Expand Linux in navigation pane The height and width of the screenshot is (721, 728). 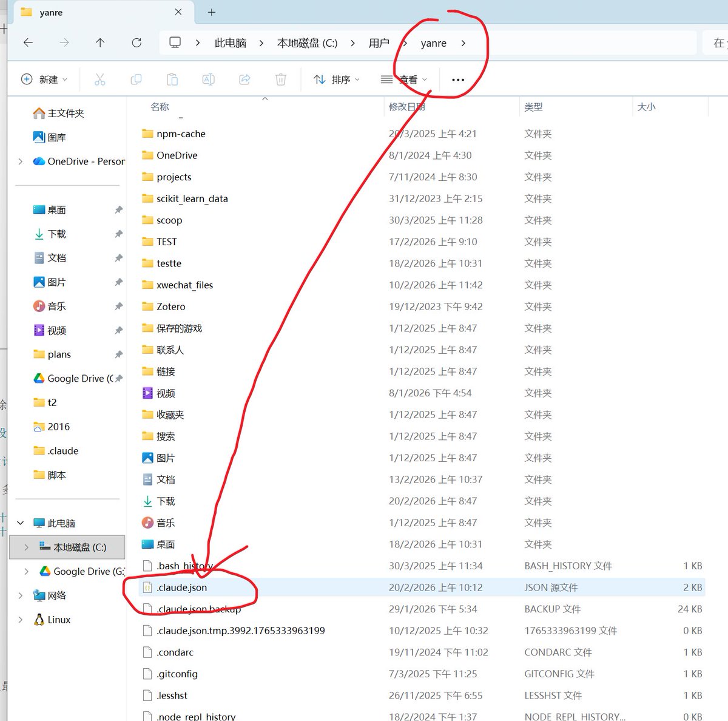tap(21, 620)
